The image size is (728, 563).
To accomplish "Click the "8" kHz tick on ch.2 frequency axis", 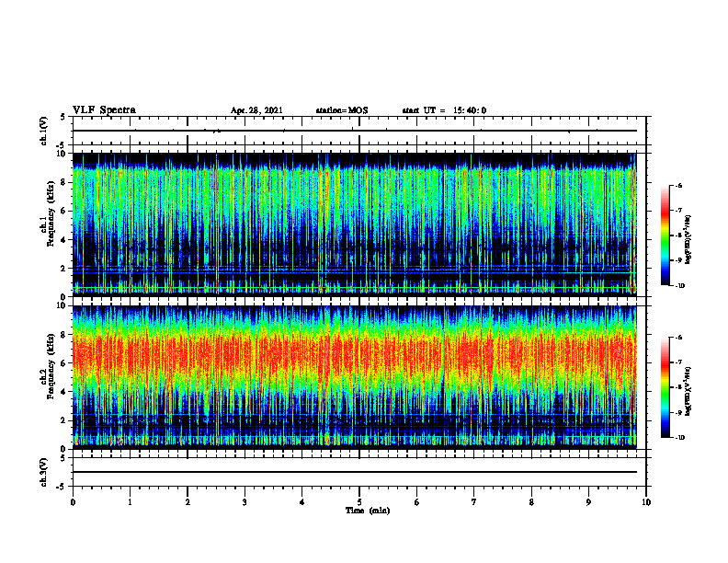I will tap(63, 335).
